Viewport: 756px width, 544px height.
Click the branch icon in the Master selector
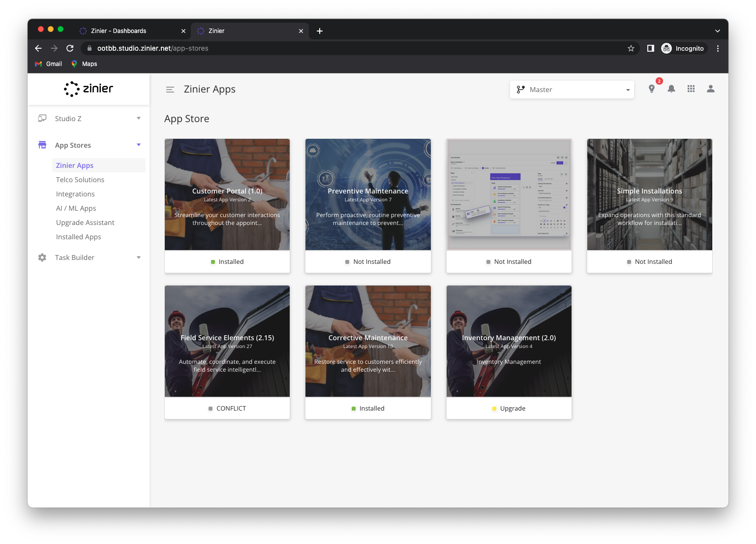coord(520,90)
